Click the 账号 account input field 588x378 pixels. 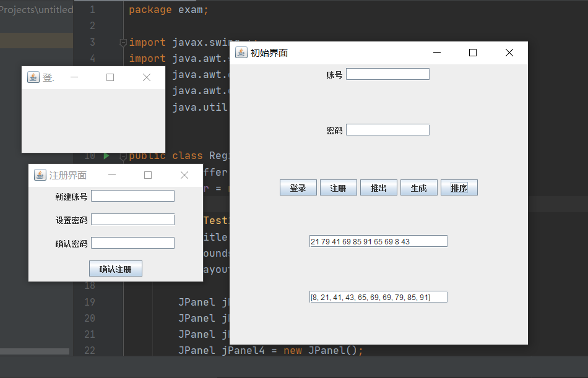click(387, 73)
